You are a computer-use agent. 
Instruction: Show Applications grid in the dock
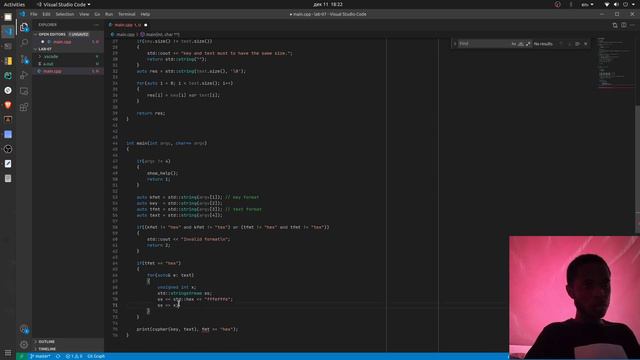click(x=8, y=353)
